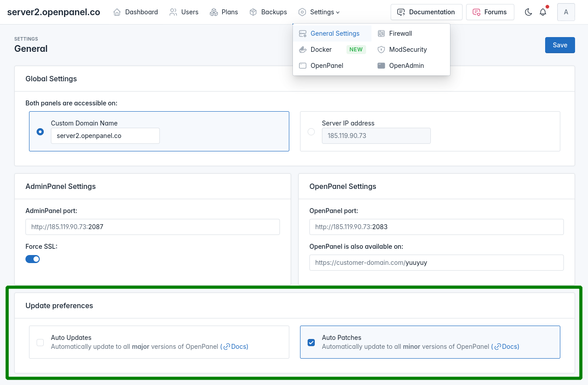Image resolution: width=588 pixels, height=385 pixels.
Task: Turn off the Force SSL toggle
Action: 33,259
